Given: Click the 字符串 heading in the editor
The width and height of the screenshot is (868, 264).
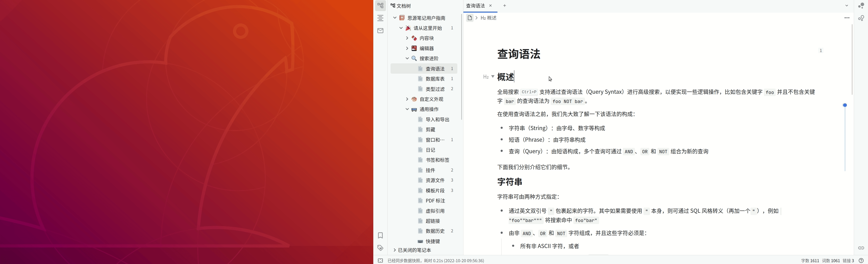Looking at the screenshot, I should (509, 182).
